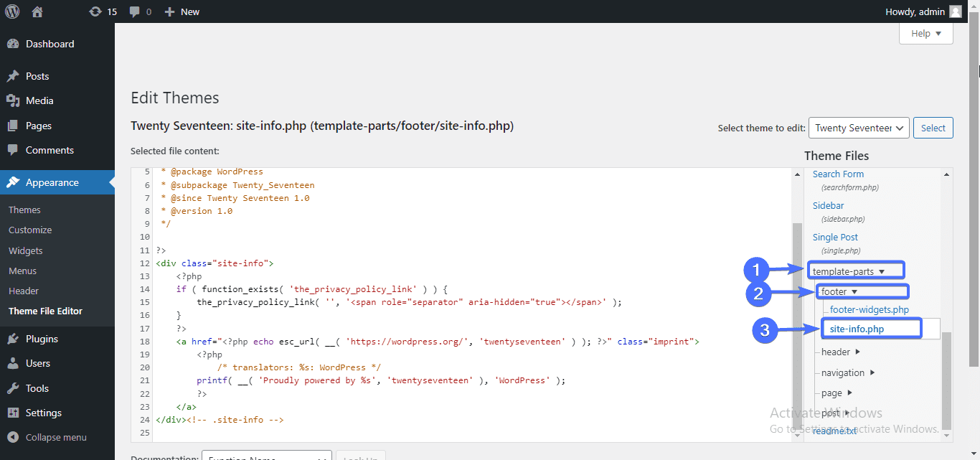Screen dimensions: 980x460
Task: Click the admin avatar icon
Action: coord(956,11)
